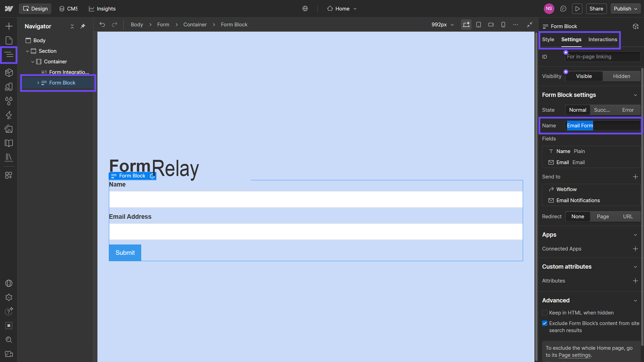Select the base desktop breakpoint icon
The image size is (644, 362).
pyautogui.click(x=466, y=25)
